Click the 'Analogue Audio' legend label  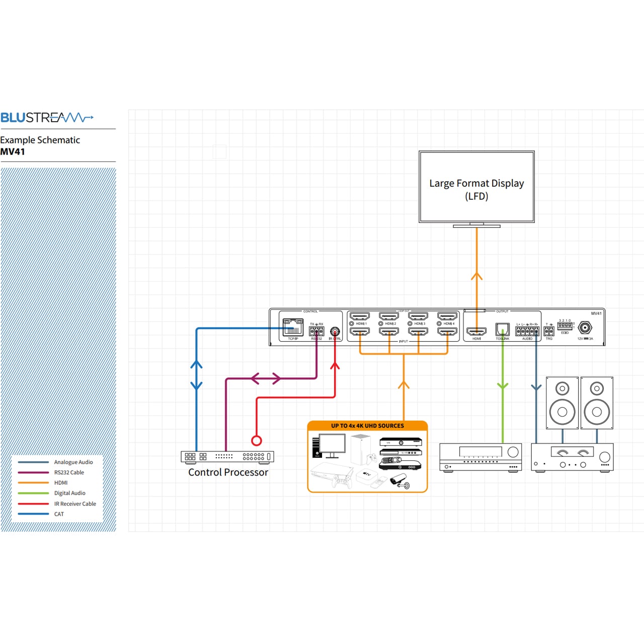(73, 462)
